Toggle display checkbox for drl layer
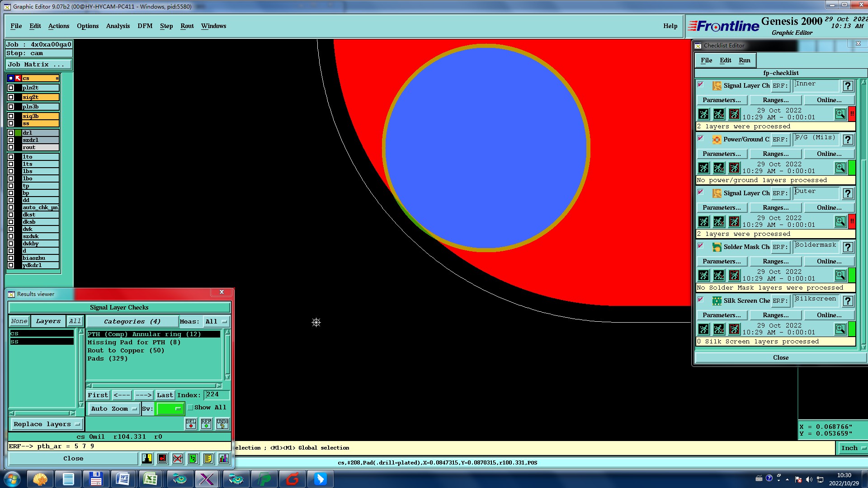 11,133
